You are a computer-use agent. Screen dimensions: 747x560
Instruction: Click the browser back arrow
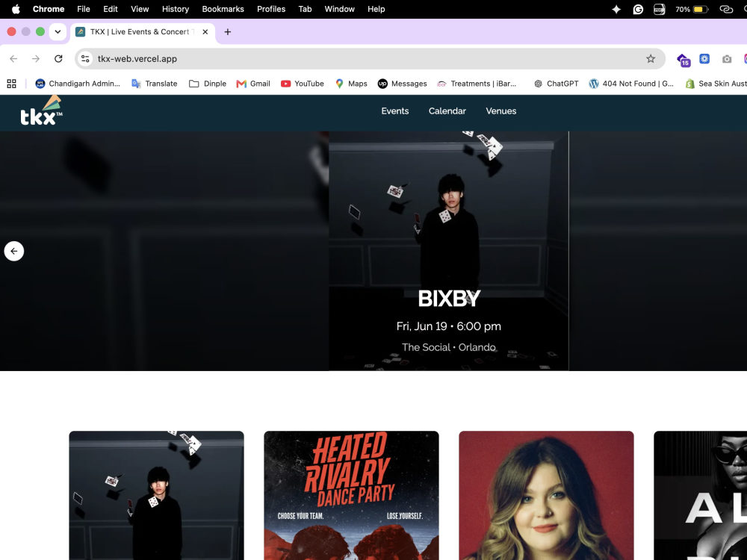(x=13, y=58)
